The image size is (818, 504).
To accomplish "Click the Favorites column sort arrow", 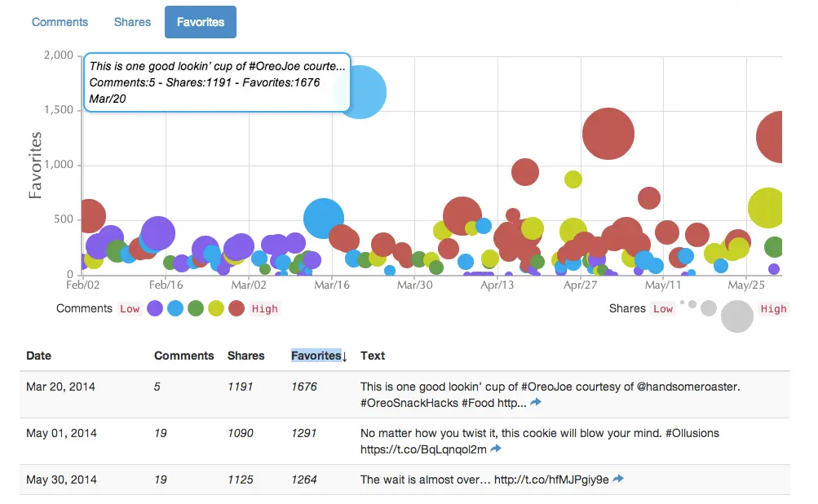I will (x=345, y=356).
